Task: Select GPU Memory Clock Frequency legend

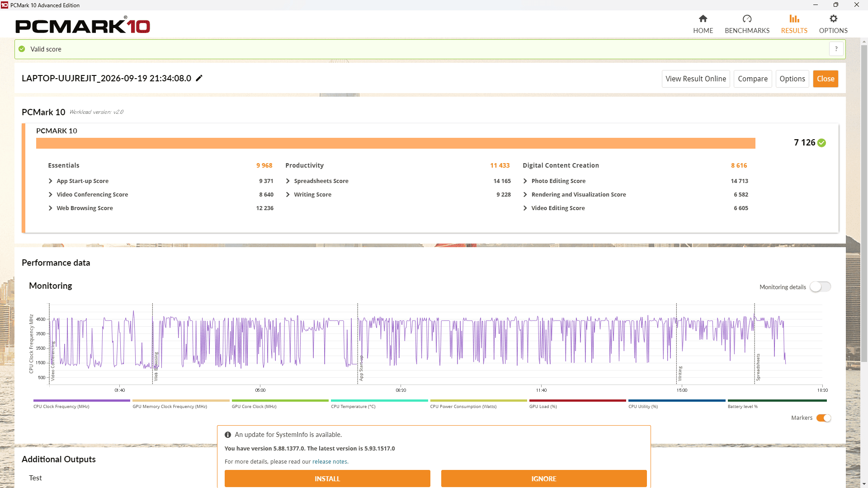Action: tap(181, 404)
